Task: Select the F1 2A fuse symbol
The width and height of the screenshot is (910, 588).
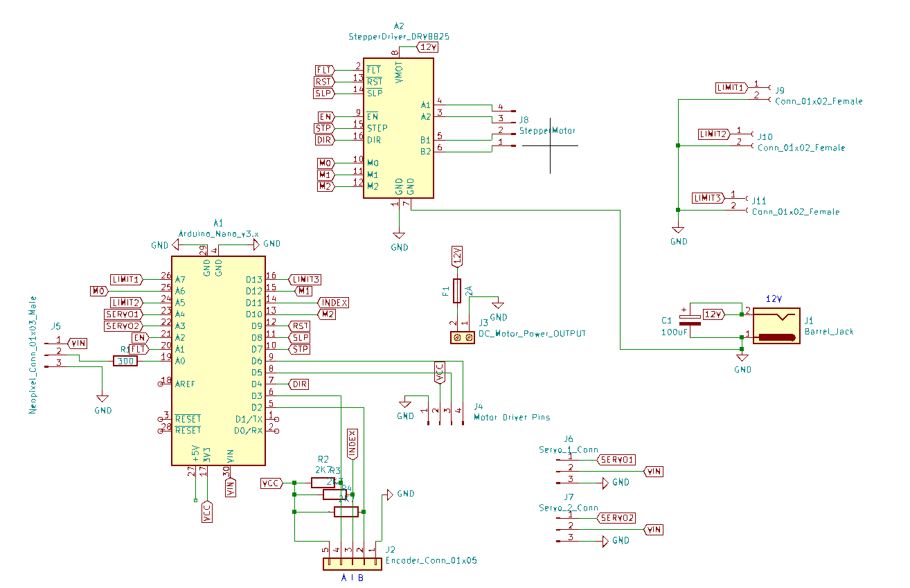Action: pos(456,291)
